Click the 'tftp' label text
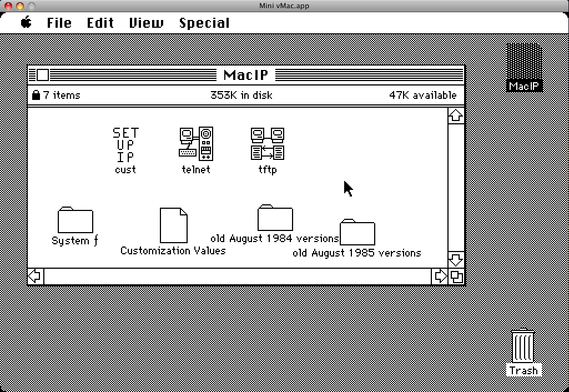This screenshot has width=569, height=392. 268,170
